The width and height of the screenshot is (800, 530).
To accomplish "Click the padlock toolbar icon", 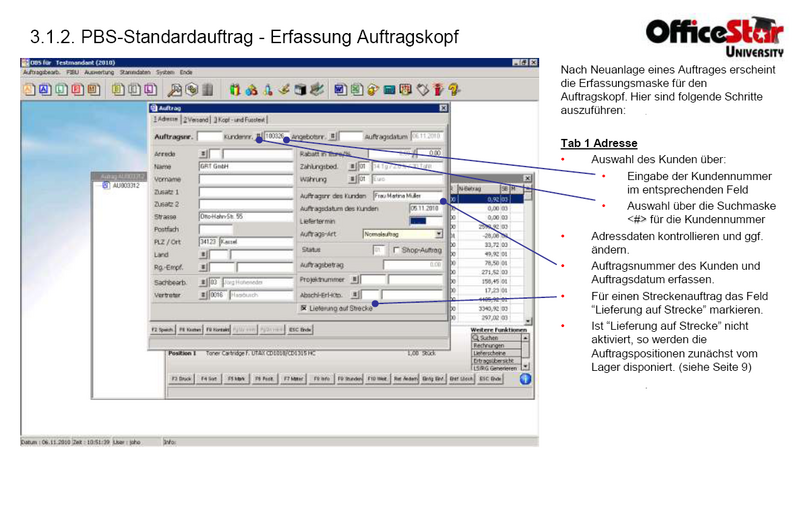I will point(373,90).
